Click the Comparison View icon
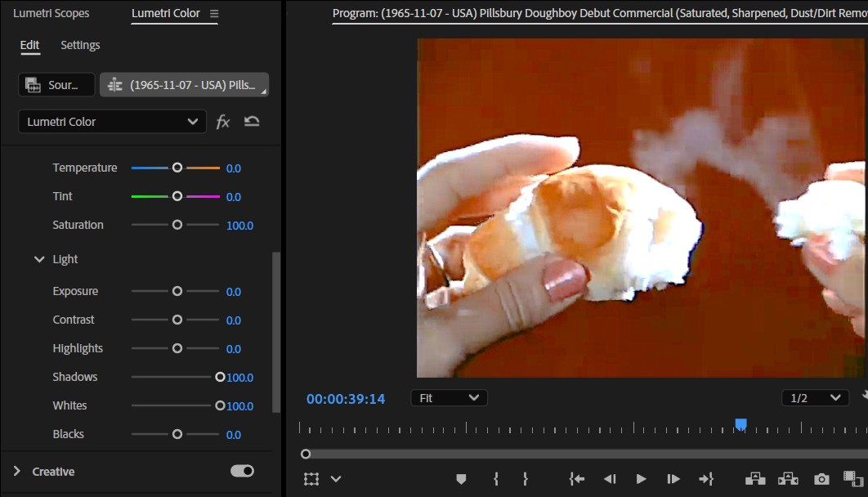Screen dimensions: 868x497 pyautogui.click(x=853, y=479)
